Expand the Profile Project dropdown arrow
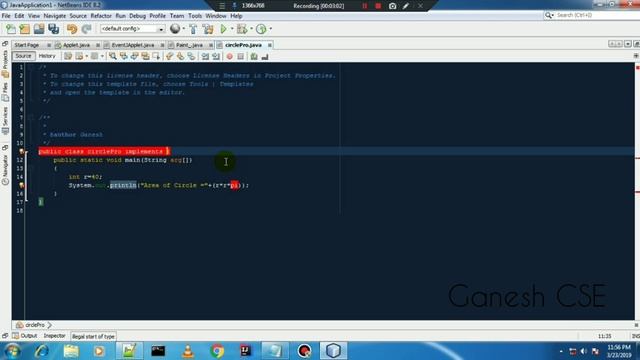Screen dimensions: 640x360 coord(271,29)
